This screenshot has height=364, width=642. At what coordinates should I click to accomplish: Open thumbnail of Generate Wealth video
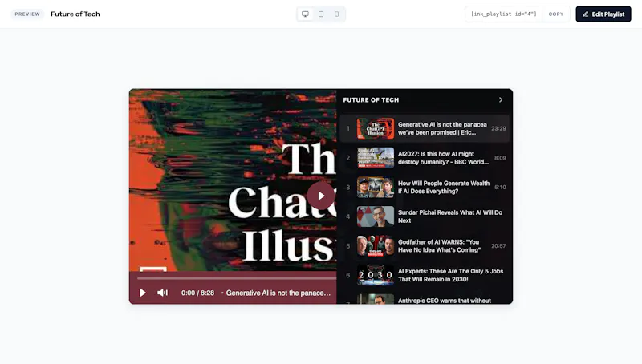[x=376, y=188]
